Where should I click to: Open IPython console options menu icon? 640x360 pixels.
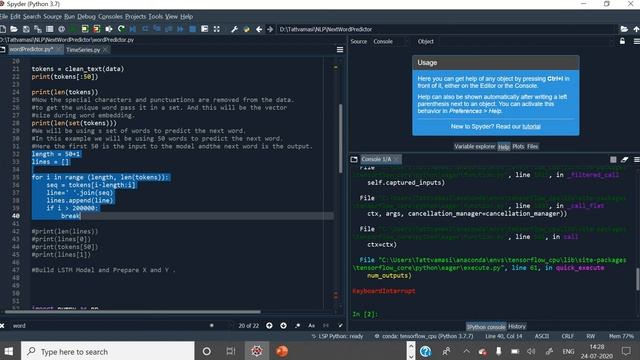point(636,160)
